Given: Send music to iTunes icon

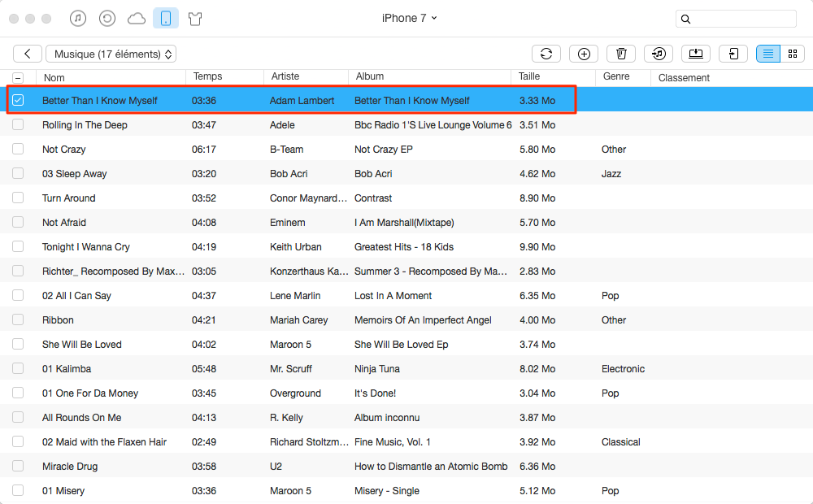Looking at the screenshot, I should [659, 54].
